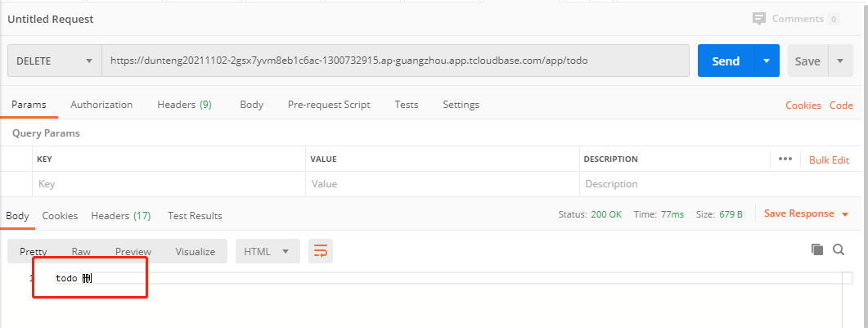Show the Preview response view
Viewport: 868px width, 328px height.
pyautogui.click(x=133, y=251)
